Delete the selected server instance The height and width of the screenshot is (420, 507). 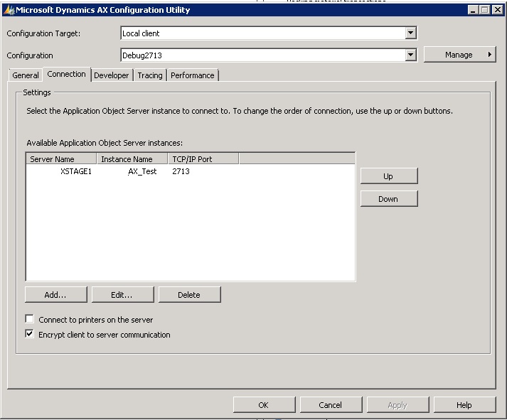190,295
